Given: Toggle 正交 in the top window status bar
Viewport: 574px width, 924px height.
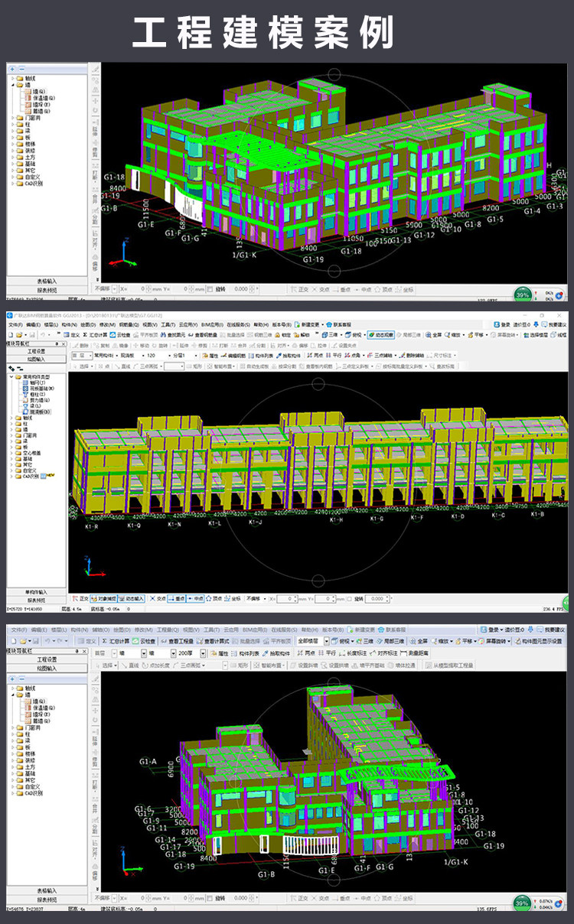Looking at the screenshot, I should point(300,291).
